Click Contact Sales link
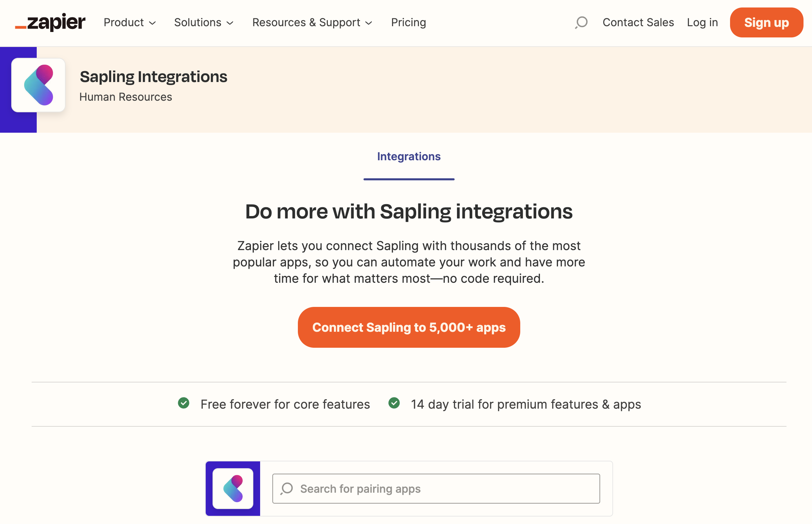 [638, 22]
